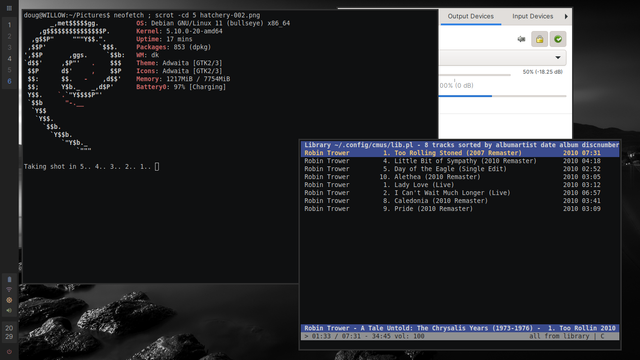Click the Memory: 1217MiB / 7754MiB line
640x360 pixels.
click(183, 79)
